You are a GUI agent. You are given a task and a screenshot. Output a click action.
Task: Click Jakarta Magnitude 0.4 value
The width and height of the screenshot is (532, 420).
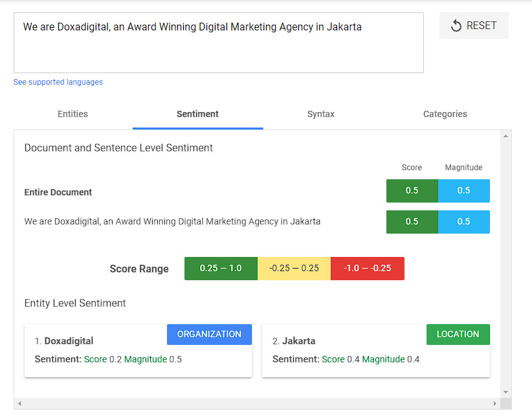click(x=414, y=359)
